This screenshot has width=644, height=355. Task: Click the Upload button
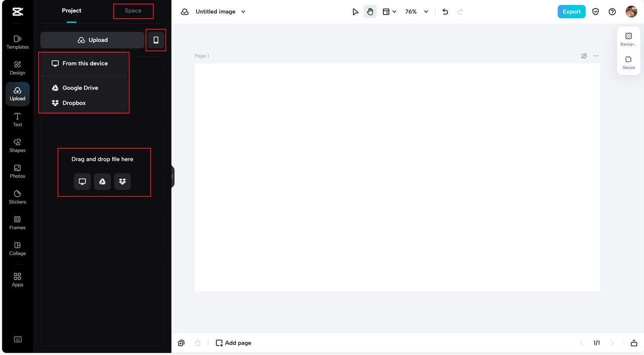point(92,40)
